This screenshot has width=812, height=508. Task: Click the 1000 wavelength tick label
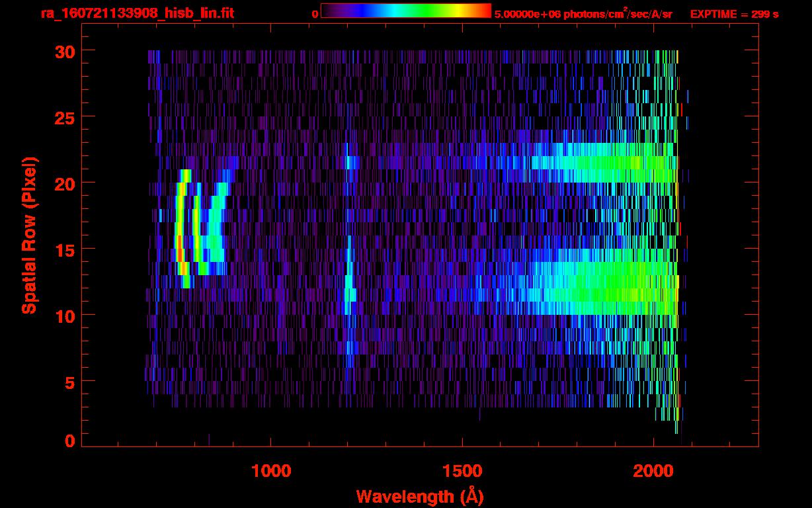coord(271,470)
